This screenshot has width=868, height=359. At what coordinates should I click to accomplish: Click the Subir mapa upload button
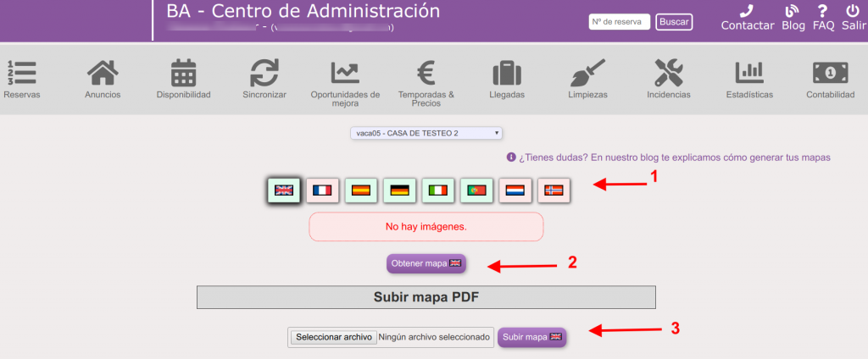[532, 337]
